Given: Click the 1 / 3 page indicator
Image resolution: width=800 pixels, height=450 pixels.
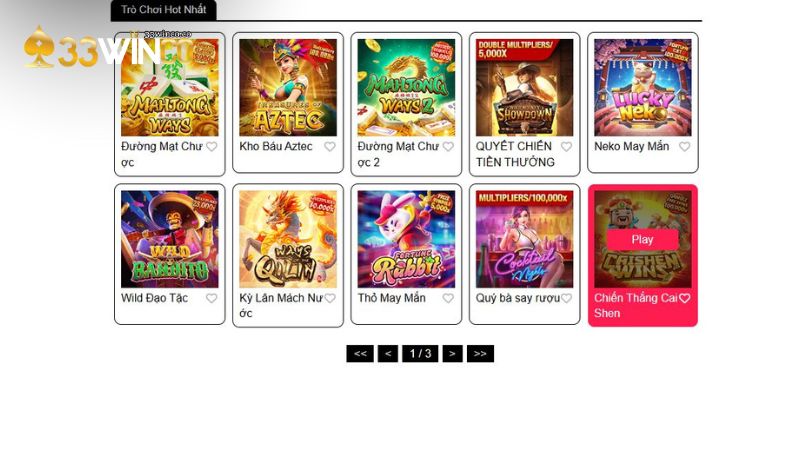Looking at the screenshot, I should 420,354.
